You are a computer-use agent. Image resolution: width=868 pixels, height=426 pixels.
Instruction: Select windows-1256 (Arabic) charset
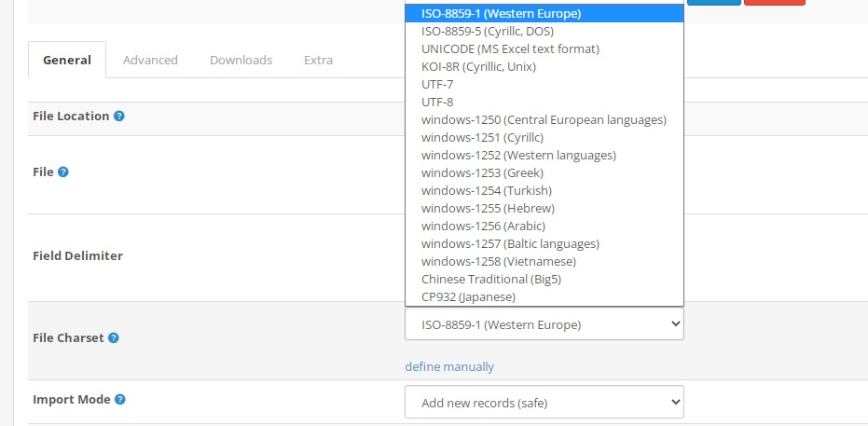point(483,226)
